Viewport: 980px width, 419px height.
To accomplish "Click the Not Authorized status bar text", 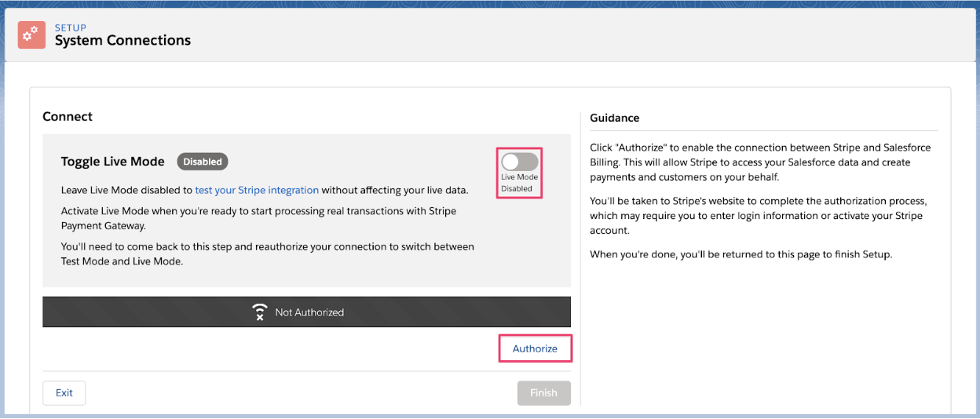I will pyautogui.click(x=309, y=312).
